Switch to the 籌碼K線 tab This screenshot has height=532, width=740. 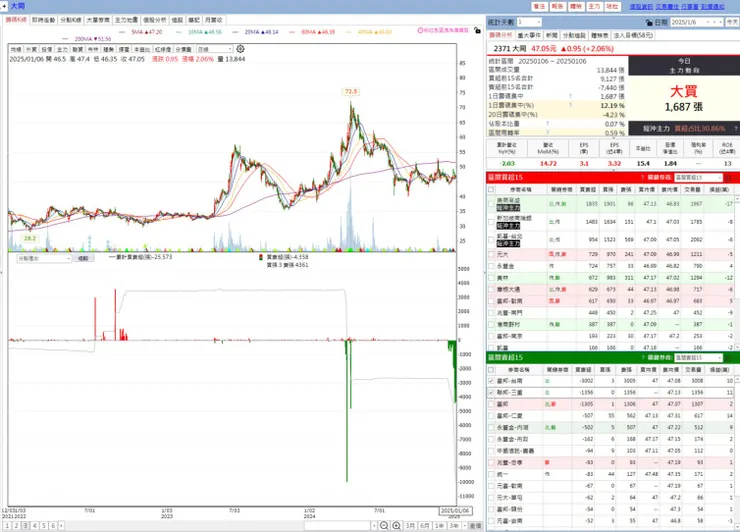click(x=16, y=20)
